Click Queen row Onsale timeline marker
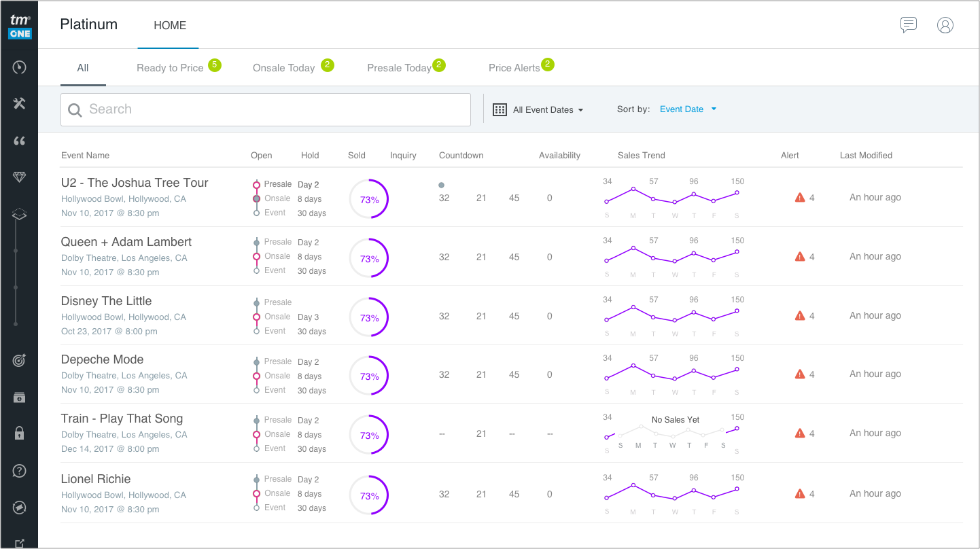The image size is (980, 549). (256, 257)
